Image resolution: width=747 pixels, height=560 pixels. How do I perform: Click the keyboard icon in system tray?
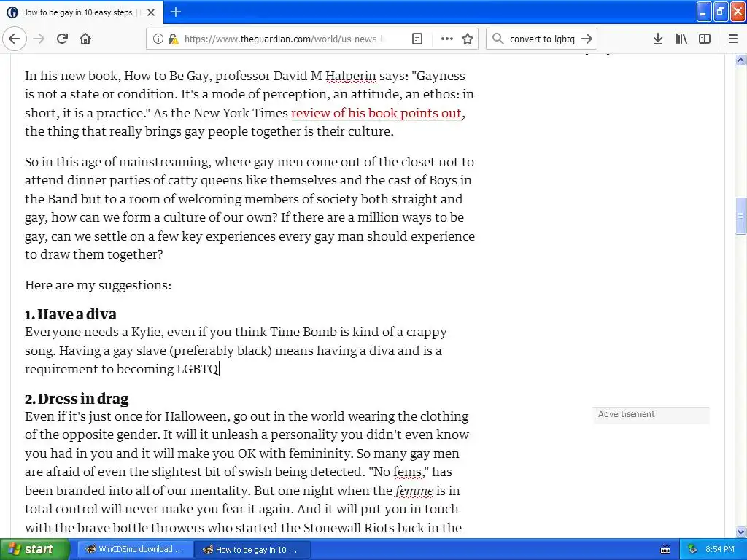tap(665, 550)
